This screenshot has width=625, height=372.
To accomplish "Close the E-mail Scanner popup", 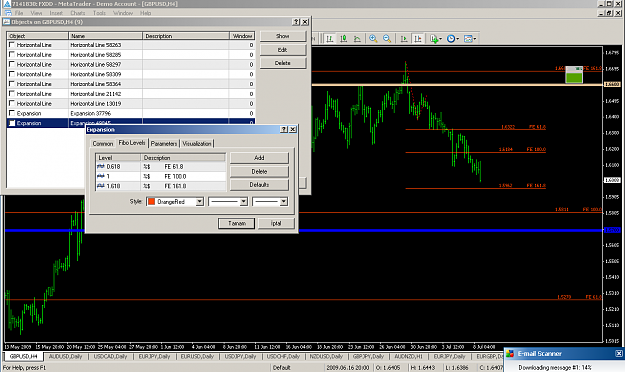I will pyautogui.click(x=619, y=353).
